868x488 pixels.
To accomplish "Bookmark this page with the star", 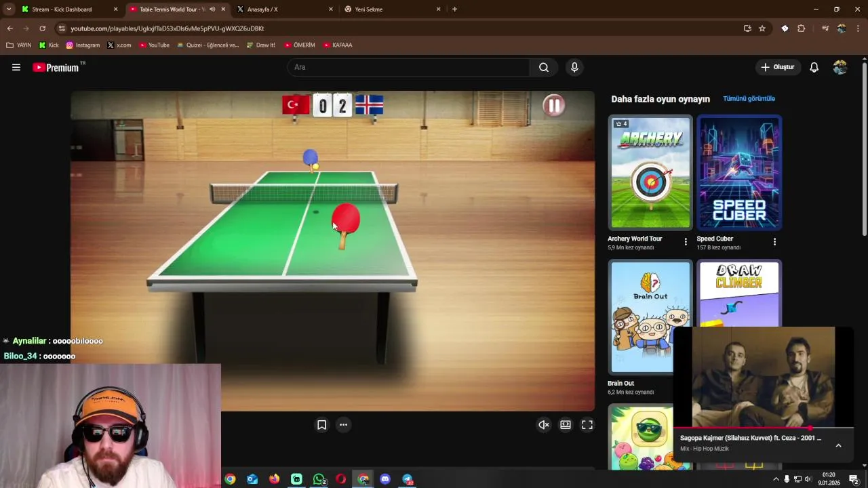I will (x=762, y=28).
